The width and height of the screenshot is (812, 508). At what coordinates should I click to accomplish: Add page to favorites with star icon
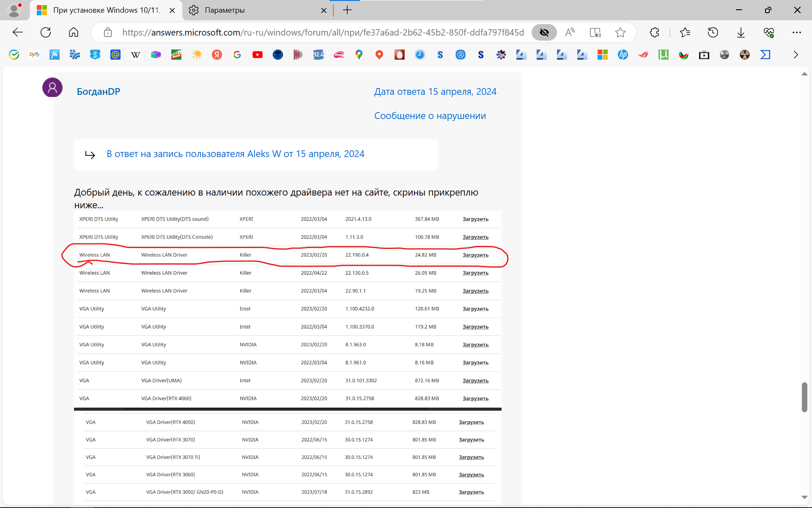click(620, 33)
